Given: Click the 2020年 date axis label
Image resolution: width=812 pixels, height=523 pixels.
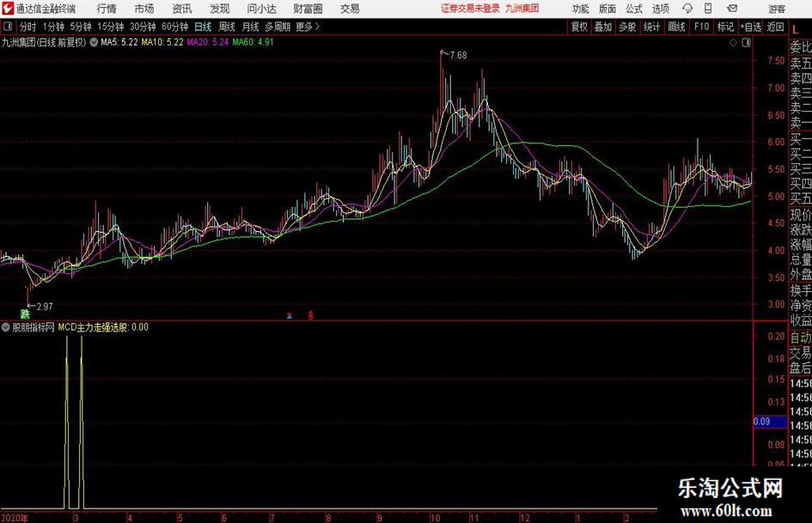Looking at the screenshot, I should point(15,518).
